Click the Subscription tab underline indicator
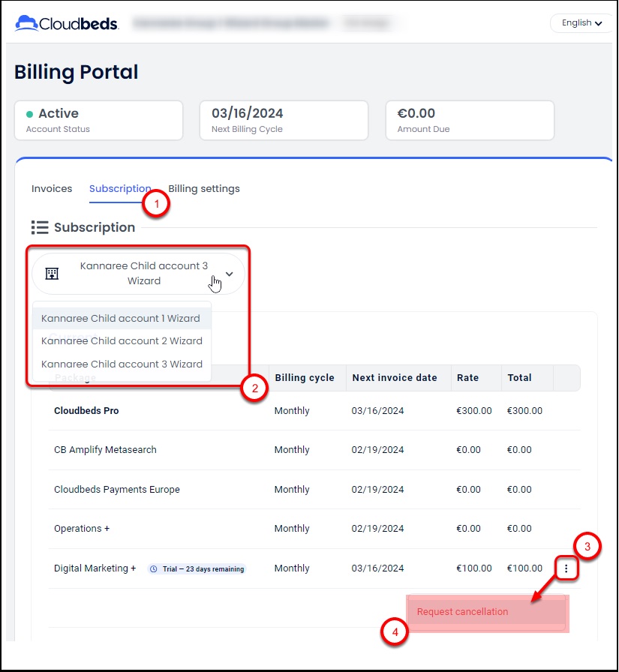619x672 pixels. 119,199
